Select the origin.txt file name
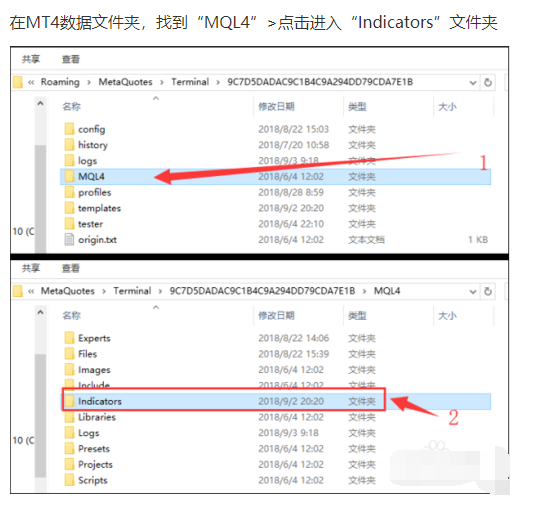The height and width of the screenshot is (509, 558). [97, 240]
